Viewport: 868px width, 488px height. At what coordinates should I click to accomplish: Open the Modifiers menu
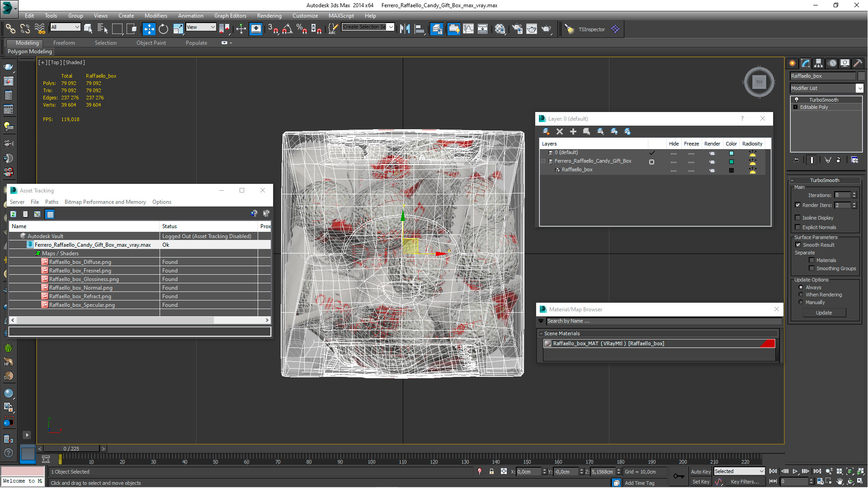tap(156, 15)
